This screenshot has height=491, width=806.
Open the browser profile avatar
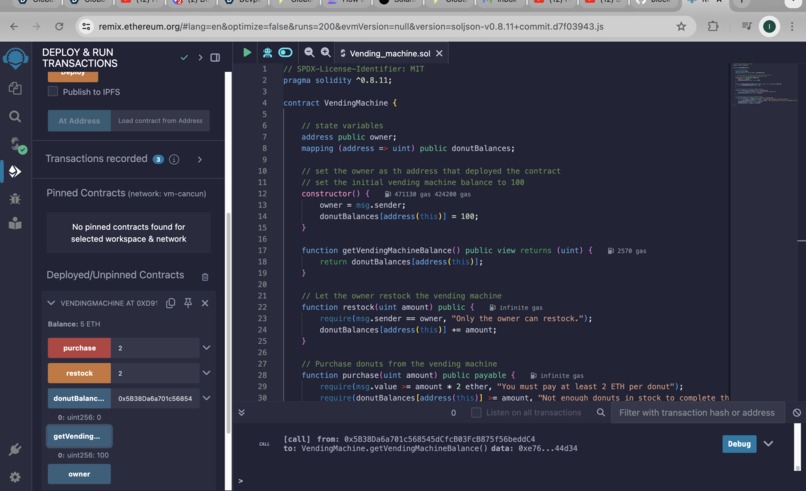tap(769, 26)
